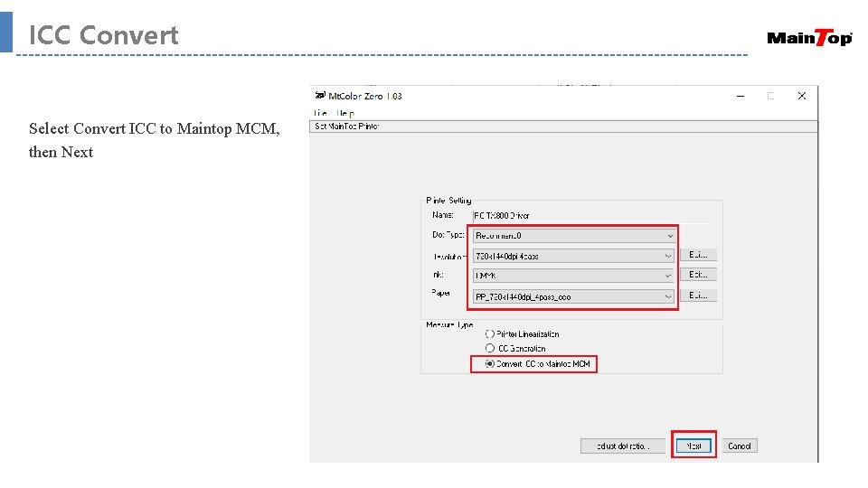This screenshot has width=868, height=488.
Task: Open the Dot Type dropdown
Action: point(573,236)
